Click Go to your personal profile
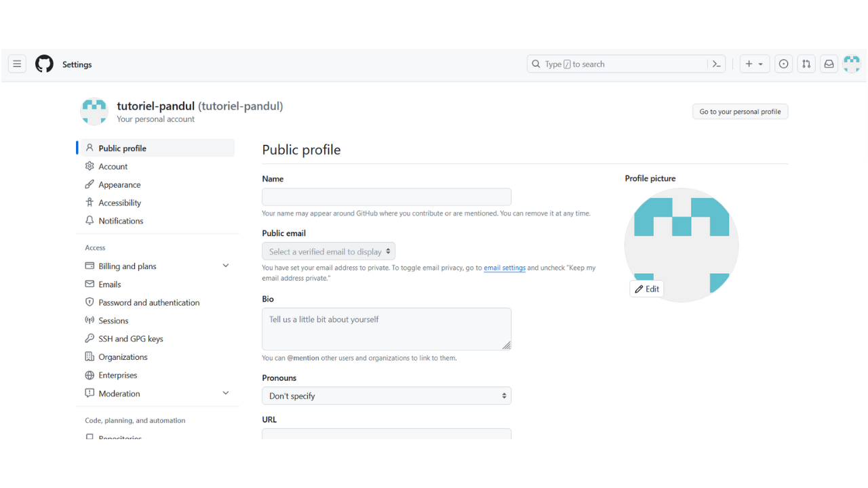The height and width of the screenshot is (488, 868). point(740,111)
